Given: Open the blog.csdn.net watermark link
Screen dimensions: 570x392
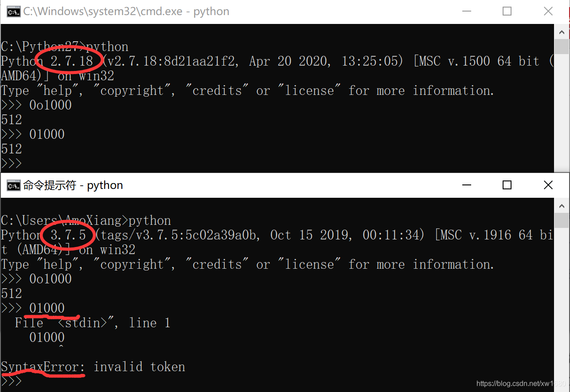Looking at the screenshot, I should pyautogui.click(x=520, y=383).
